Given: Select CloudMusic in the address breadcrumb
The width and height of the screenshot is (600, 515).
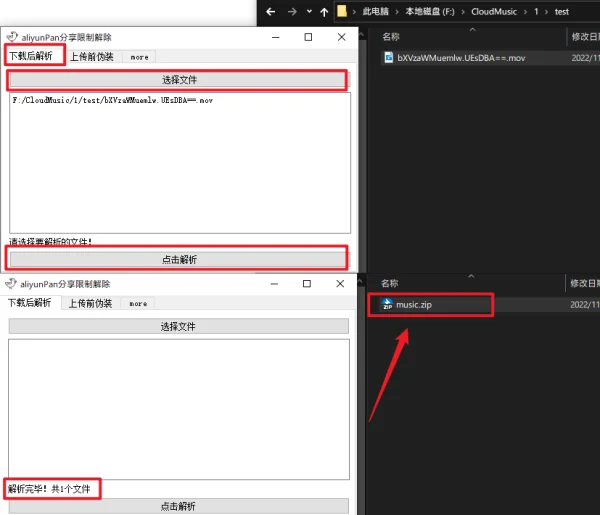Looking at the screenshot, I should point(494,11).
